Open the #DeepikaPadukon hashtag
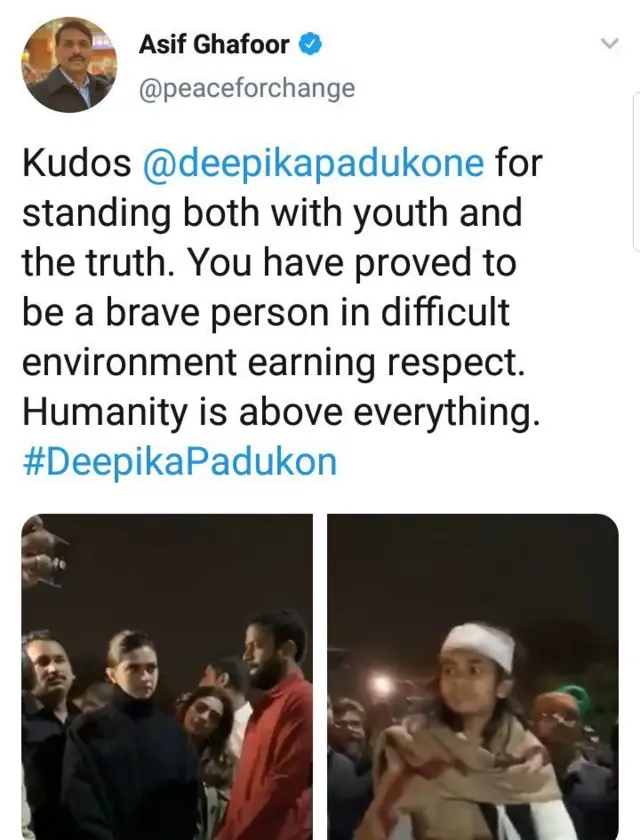The image size is (640, 840). click(180, 462)
